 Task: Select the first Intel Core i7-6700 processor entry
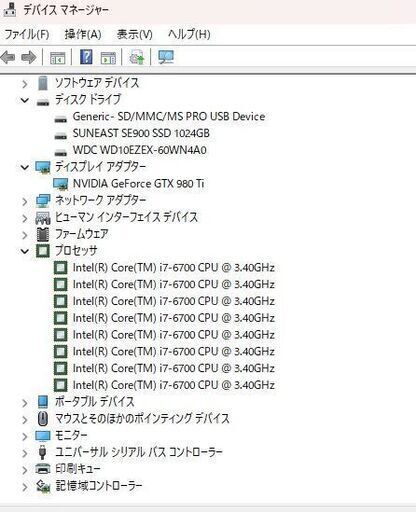click(x=174, y=268)
